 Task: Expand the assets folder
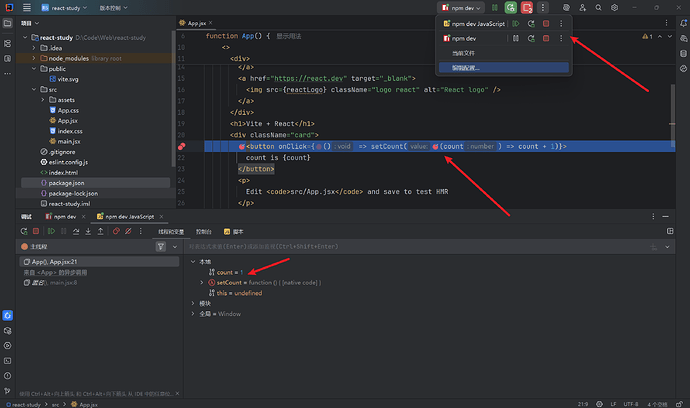coord(43,100)
